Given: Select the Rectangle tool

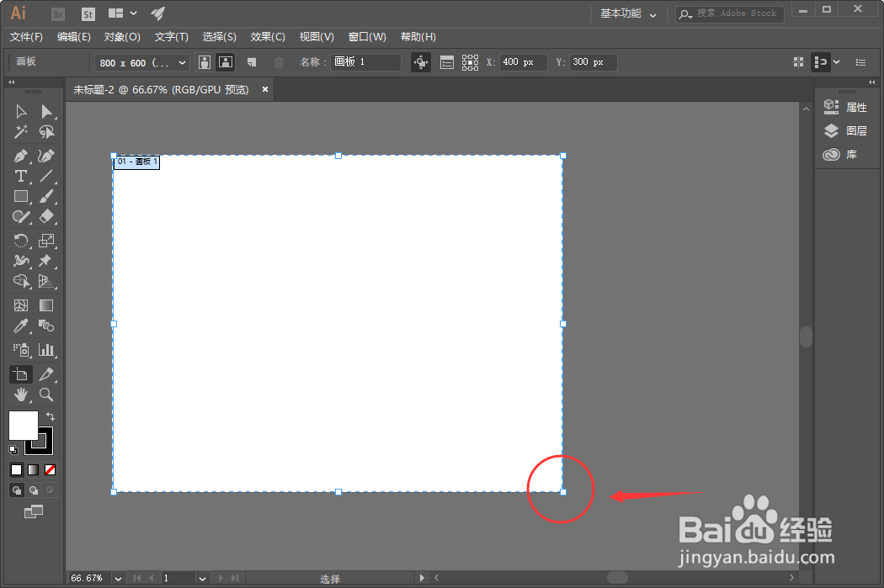Looking at the screenshot, I should click(x=21, y=196).
